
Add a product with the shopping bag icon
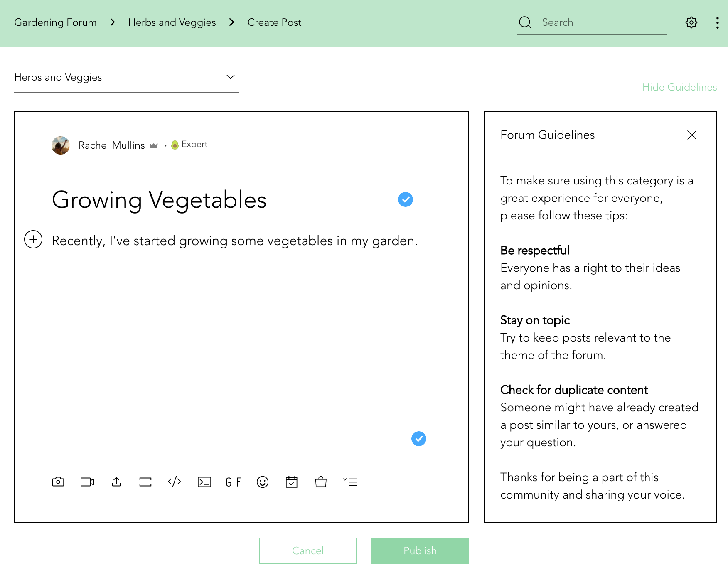(321, 482)
